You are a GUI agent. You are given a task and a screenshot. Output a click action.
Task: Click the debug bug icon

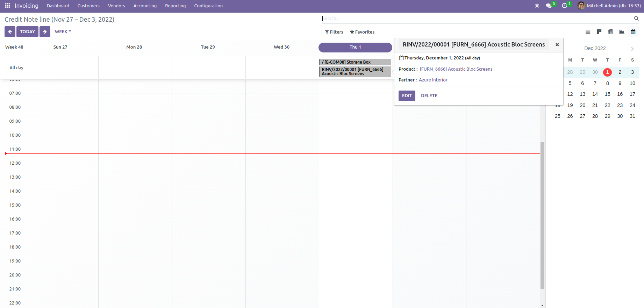coord(537,6)
